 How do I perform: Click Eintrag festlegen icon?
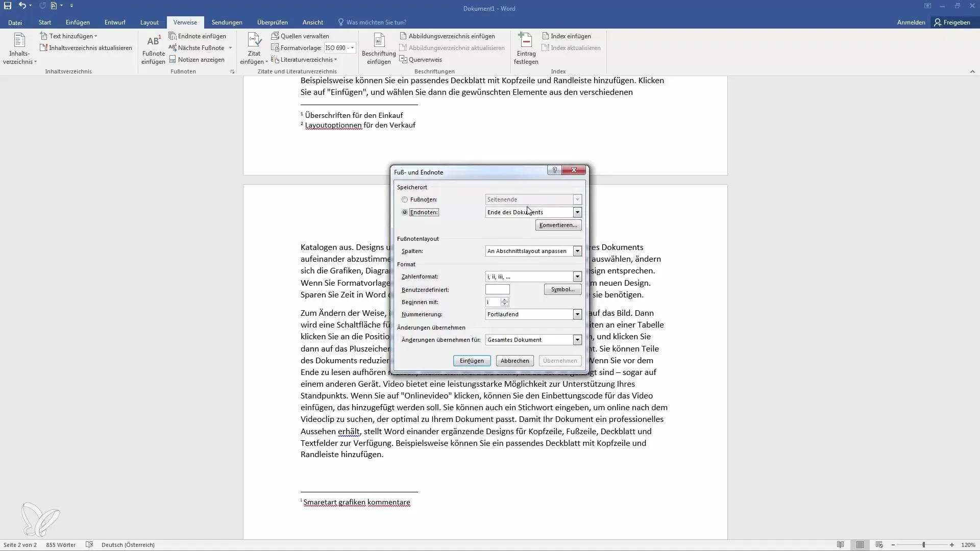point(525,40)
